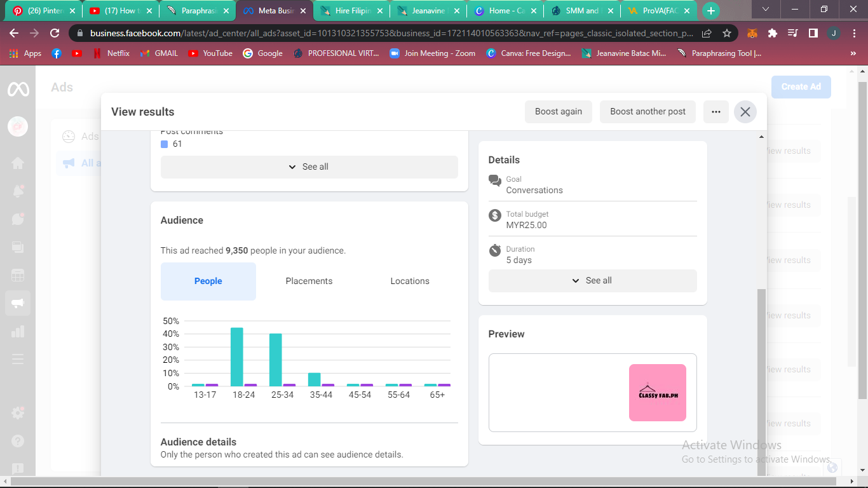Open the Chrome profile J avatar

834,33
